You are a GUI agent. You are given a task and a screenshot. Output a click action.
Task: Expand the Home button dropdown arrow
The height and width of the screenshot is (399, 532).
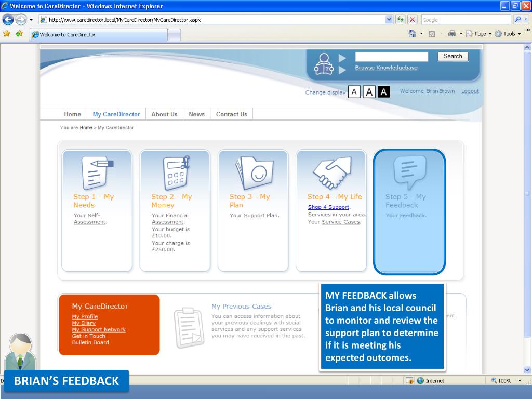pyautogui.click(x=421, y=34)
